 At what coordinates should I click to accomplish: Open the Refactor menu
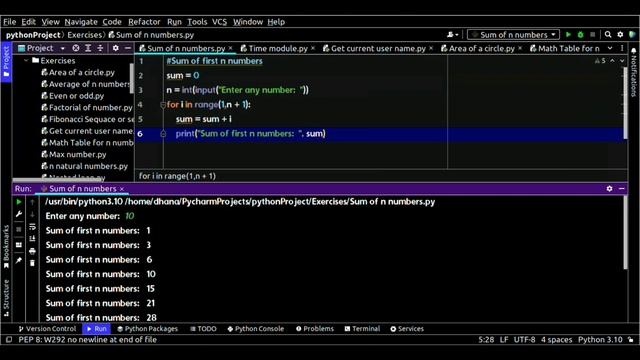click(x=144, y=22)
